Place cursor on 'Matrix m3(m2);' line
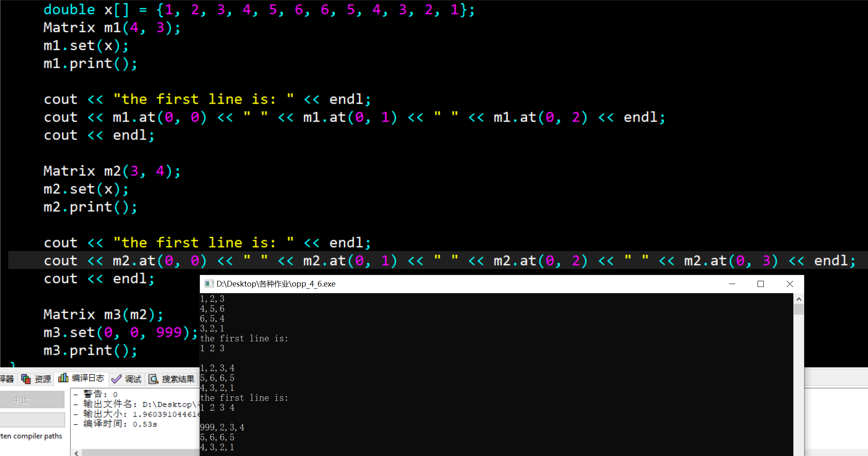This screenshot has height=456, width=868. [x=103, y=315]
